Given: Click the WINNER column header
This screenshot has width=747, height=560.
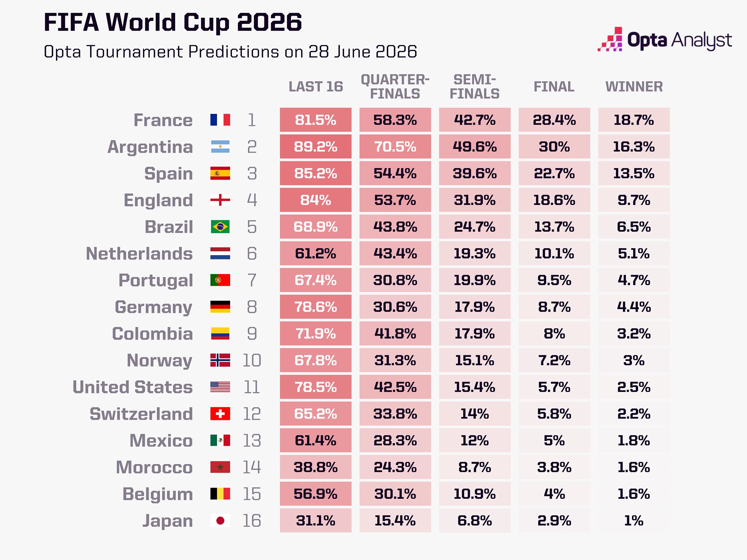Looking at the screenshot, I should [634, 87].
